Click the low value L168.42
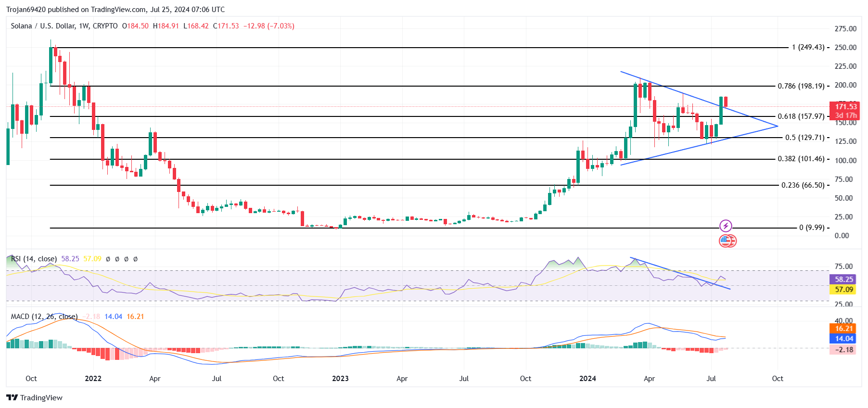Screen dimensions: 868x408 pyautogui.click(x=196, y=26)
